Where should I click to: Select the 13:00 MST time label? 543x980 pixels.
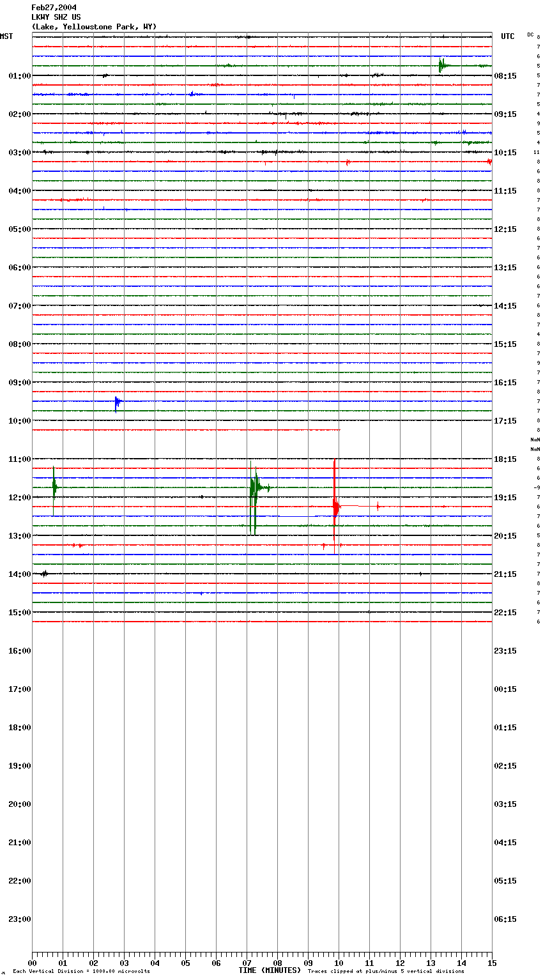pos(20,536)
